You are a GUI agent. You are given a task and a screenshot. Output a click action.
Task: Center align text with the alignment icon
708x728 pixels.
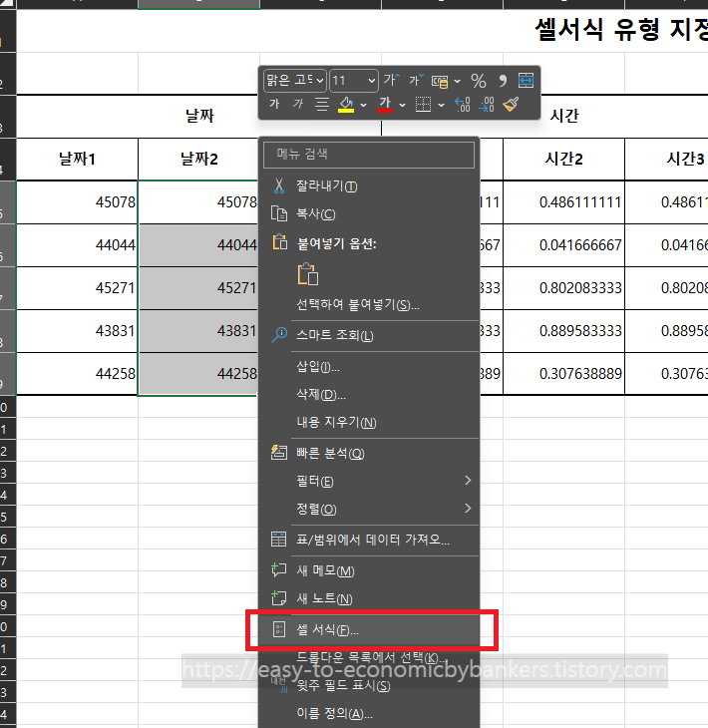322,104
